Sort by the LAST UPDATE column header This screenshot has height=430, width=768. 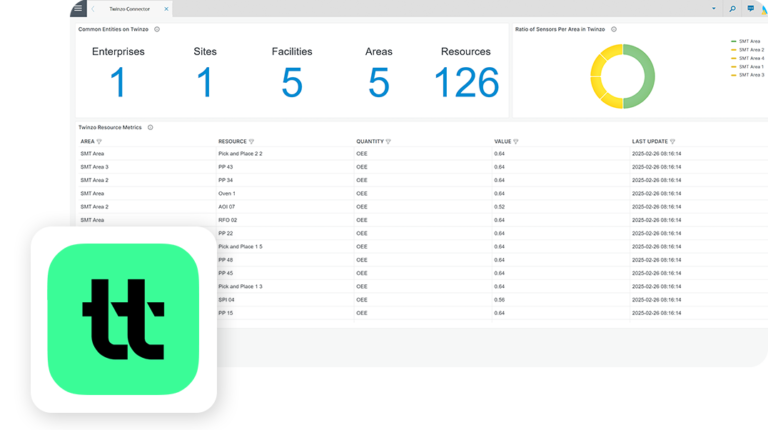click(x=649, y=142)
